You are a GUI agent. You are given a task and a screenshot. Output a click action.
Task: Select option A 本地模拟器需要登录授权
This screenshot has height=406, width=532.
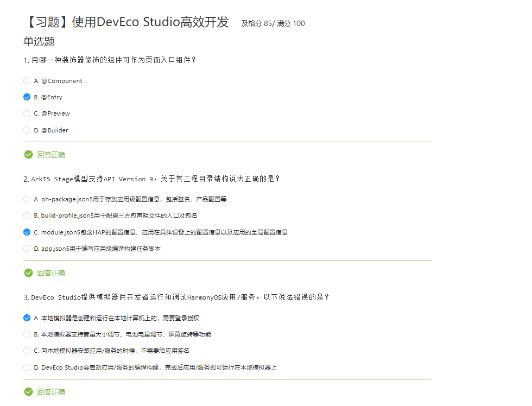pos(27,318)
